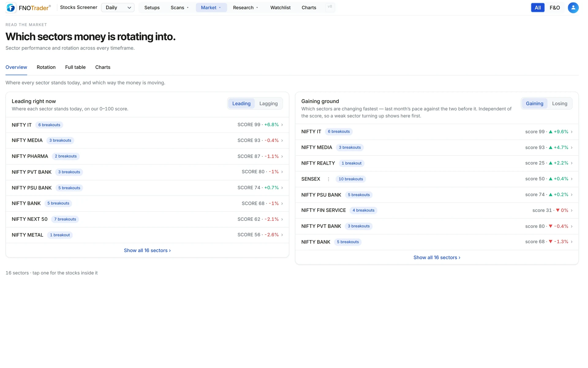
Task: Select the Losing toggle
Action: [x=560, y=104]
